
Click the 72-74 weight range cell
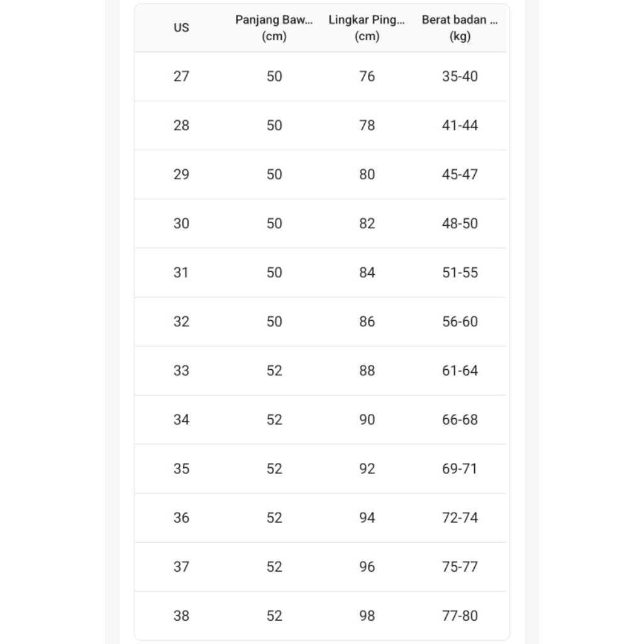(x=460, y=518)
